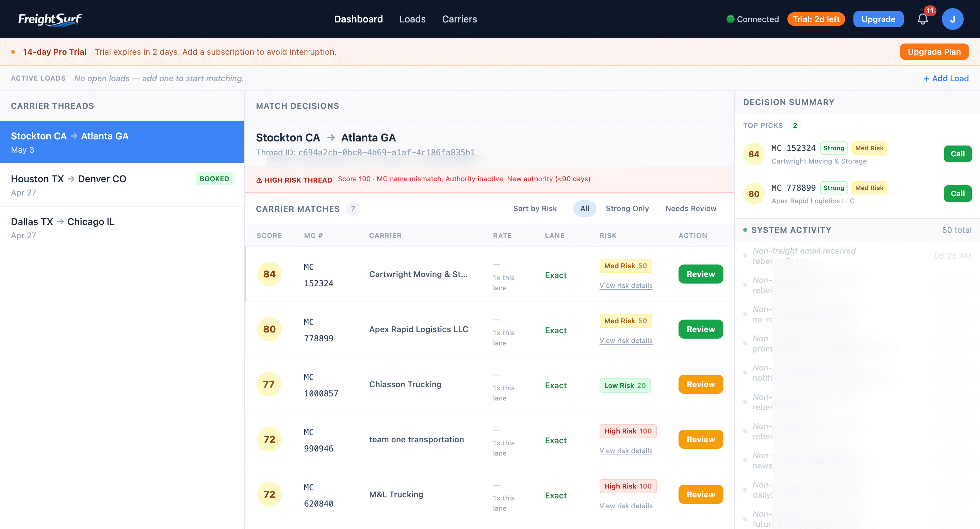Click the carrier matches count badge 7
Viewport: 980px width, 529px height.
tap(353, 209)
